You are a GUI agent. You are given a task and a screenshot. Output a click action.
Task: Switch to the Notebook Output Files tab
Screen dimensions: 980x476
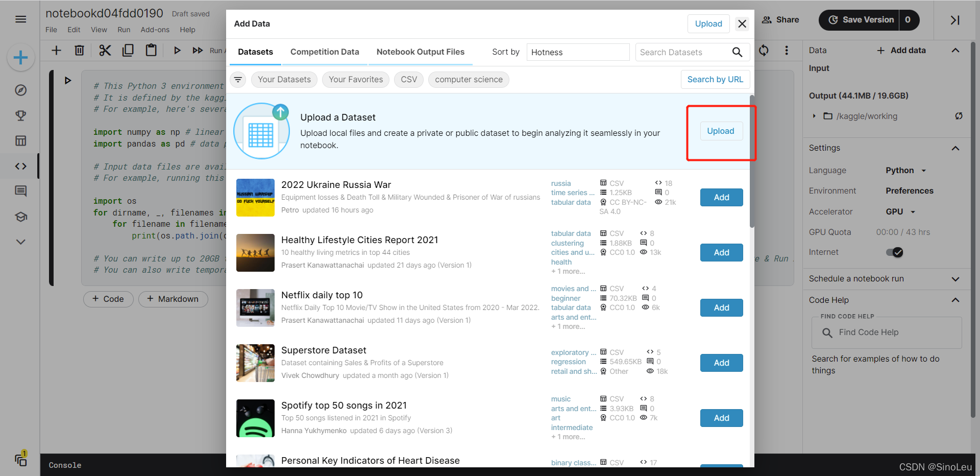coord(421,52)
